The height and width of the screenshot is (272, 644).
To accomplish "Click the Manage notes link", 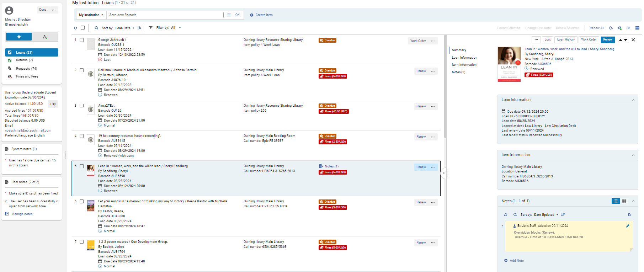I will pos(22,214).
